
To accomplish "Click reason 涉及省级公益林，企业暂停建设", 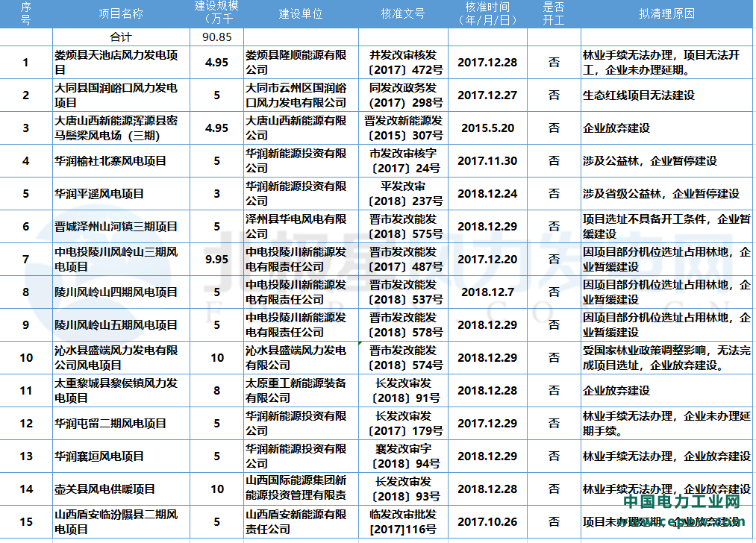I will click(661, 193).
